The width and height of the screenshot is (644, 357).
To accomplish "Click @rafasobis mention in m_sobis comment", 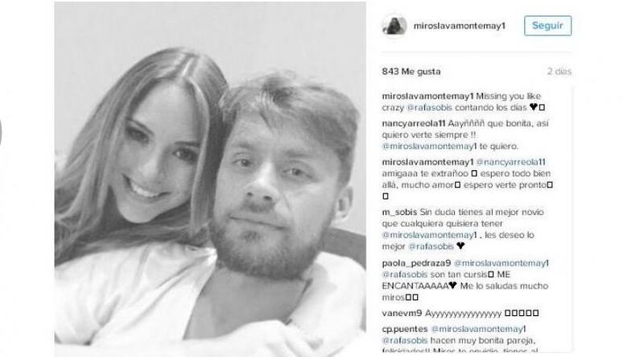I will pyautogui.click(x=431, y=247).
